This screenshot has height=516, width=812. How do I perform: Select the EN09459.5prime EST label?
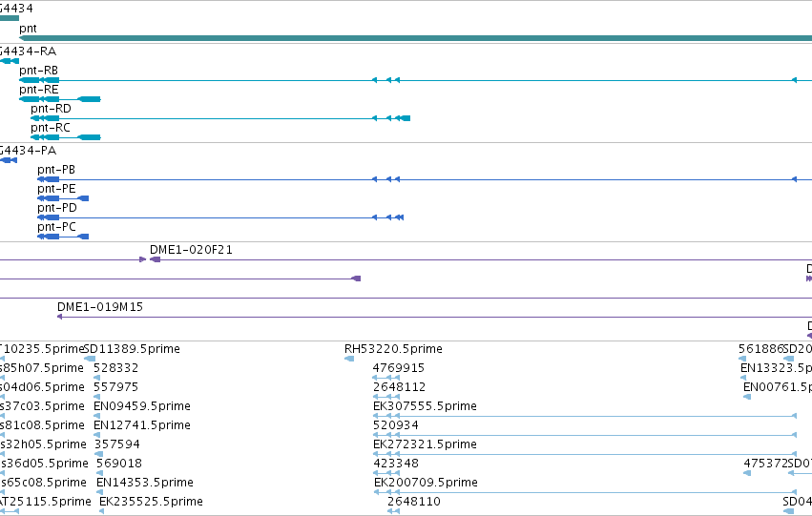pos(142,406)
